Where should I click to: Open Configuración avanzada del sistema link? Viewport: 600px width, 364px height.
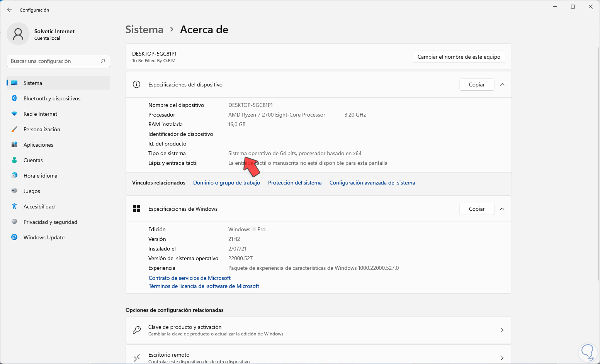[x=372, y=183]
